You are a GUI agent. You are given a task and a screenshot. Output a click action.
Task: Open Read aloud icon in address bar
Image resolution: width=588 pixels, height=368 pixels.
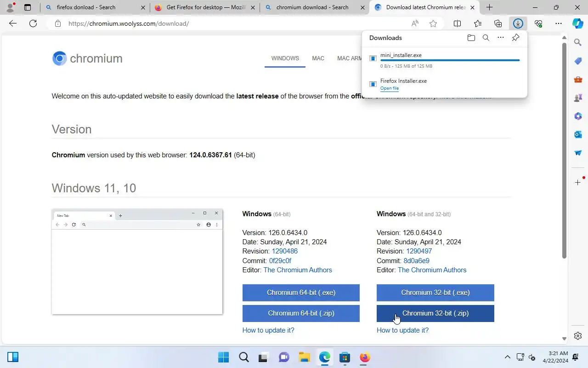pos(415,23)
